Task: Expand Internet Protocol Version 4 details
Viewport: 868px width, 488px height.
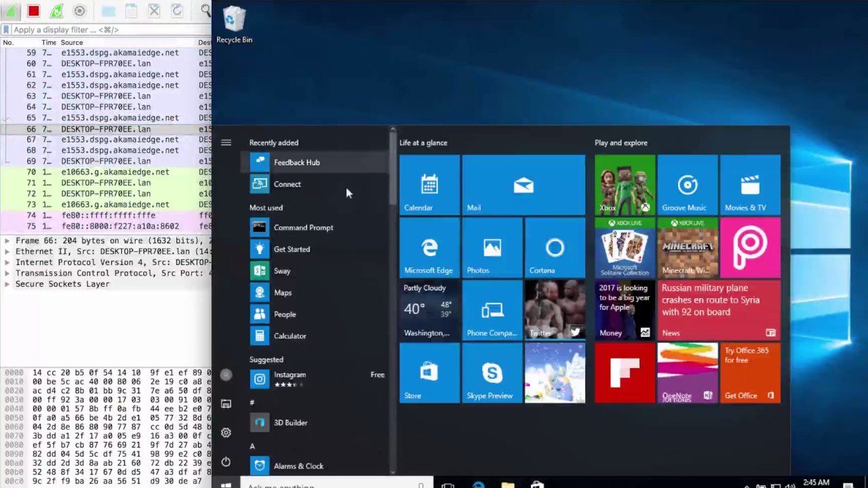Action: [x=7, y=262]
